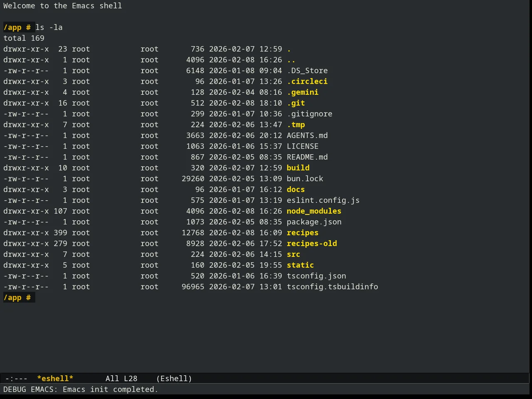Click the 12768 size of recipes directory

193,233
